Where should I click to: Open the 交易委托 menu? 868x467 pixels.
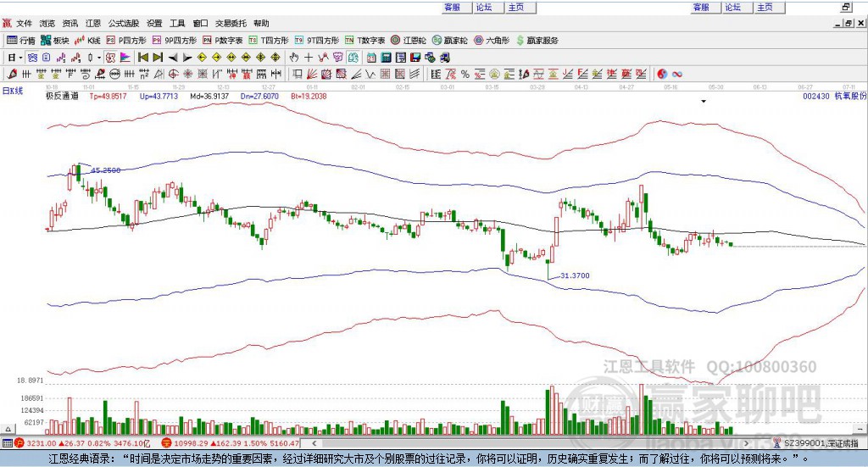231,23
